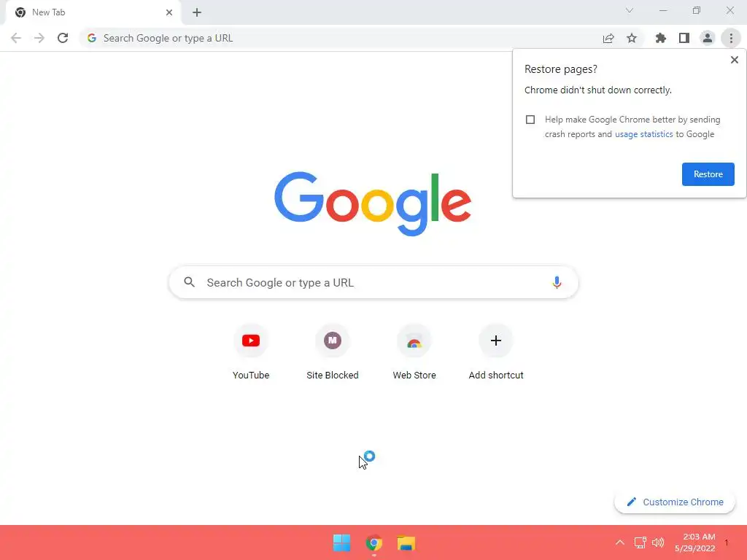Open the side panel icon
Viewport: 747px width, 560px height.
click(x=684, y=38)
